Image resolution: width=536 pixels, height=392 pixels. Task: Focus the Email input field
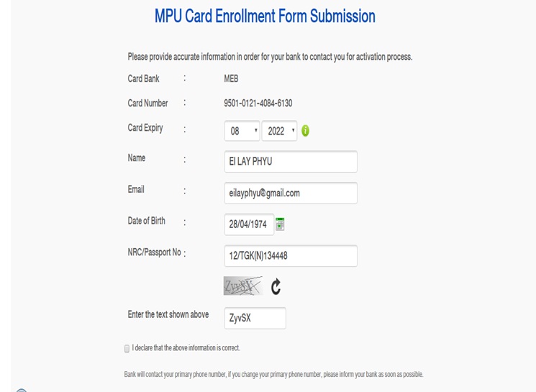click(x=291, y=193)
